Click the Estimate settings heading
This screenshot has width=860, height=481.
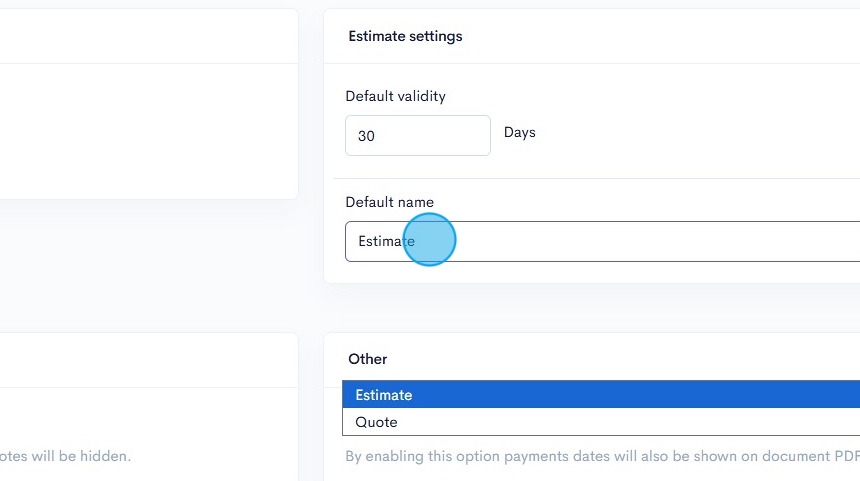pyautogui.click(x=405, y=36)
